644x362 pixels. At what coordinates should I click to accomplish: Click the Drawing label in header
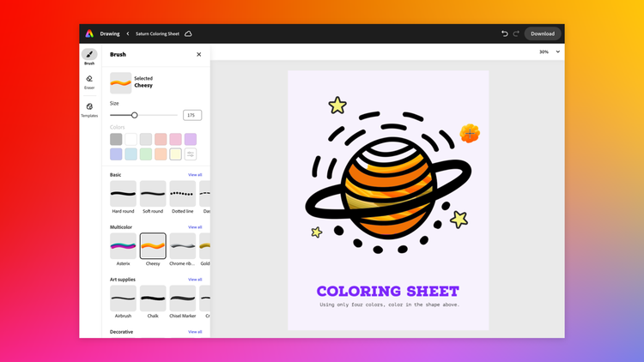coord(110,33)
